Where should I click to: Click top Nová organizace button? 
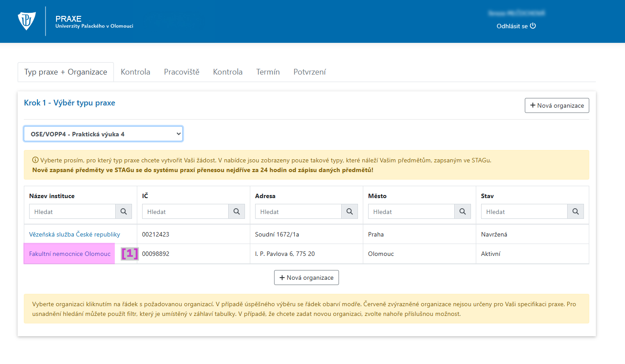coord(557,105)
